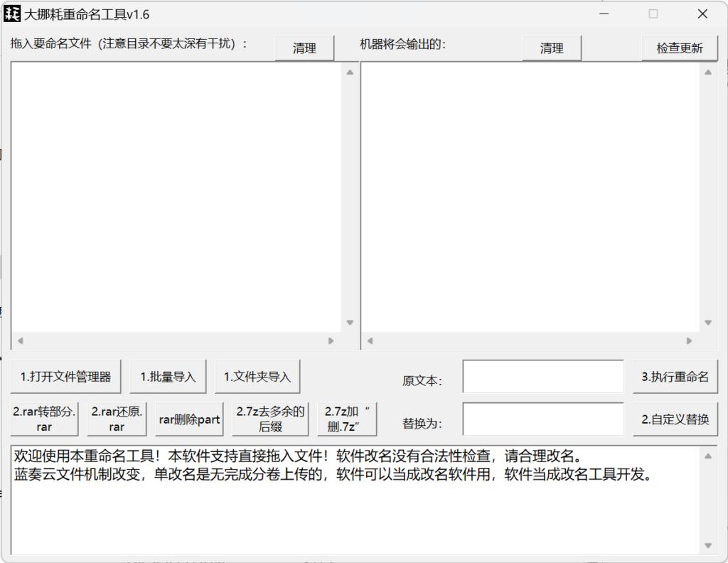
Task: Click the 拖入要命名文件 label
Action: point(129,43)
